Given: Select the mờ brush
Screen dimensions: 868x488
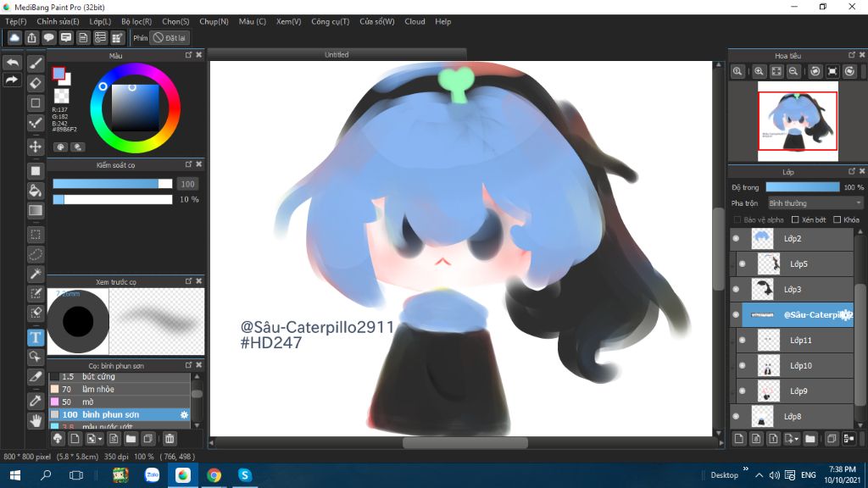Looking at the screenshot, I should [120, 402].
